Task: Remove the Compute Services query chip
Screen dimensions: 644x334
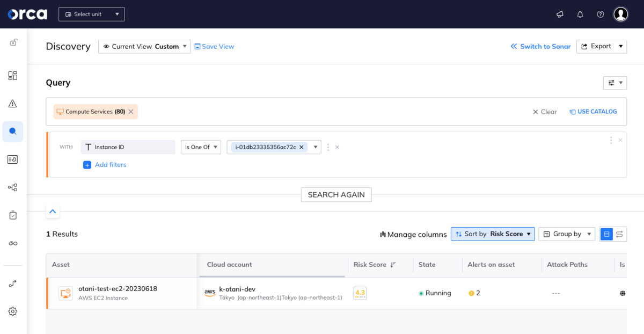Action: point(131,112)
